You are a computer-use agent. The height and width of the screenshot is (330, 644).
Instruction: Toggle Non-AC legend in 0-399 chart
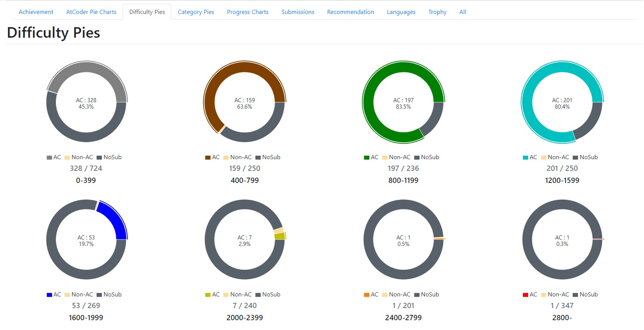[x=78, y=157]
